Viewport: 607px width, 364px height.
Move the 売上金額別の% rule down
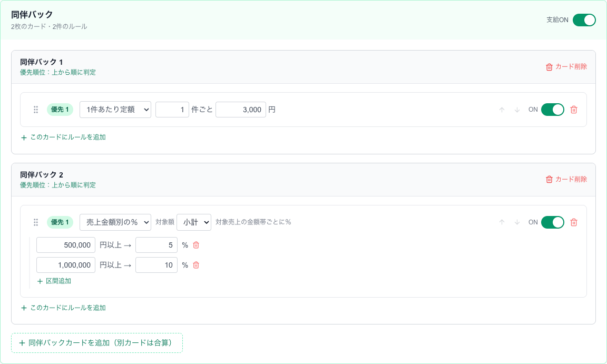click(517, 222)
